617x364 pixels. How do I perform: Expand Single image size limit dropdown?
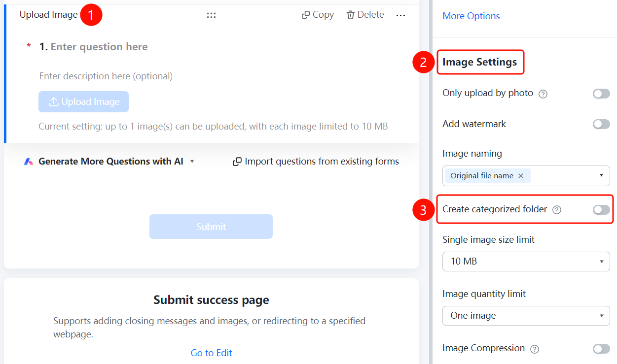pos(526,262)
